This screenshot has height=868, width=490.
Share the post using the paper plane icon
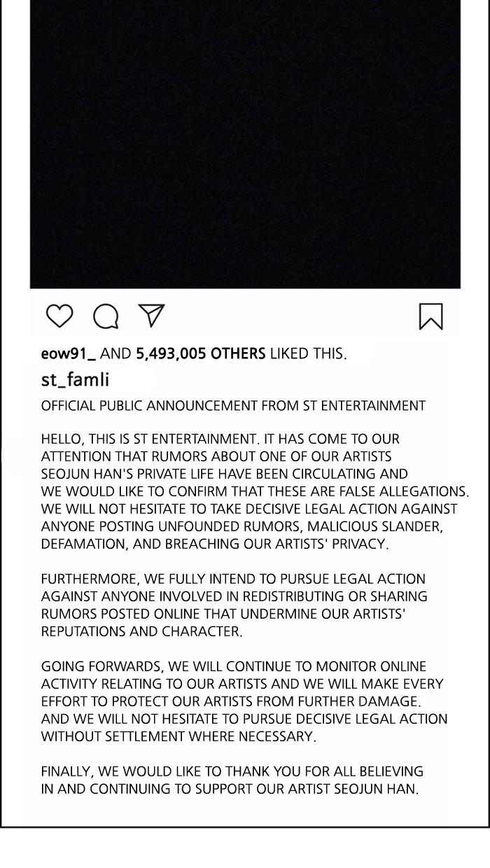point(151,316)
